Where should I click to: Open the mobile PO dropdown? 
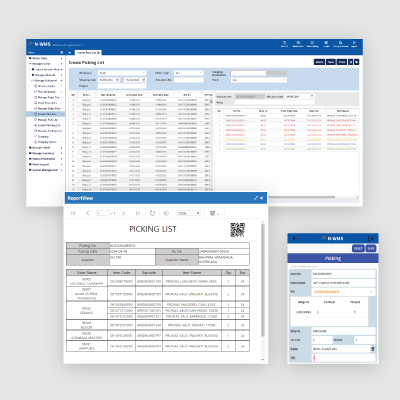343,292
